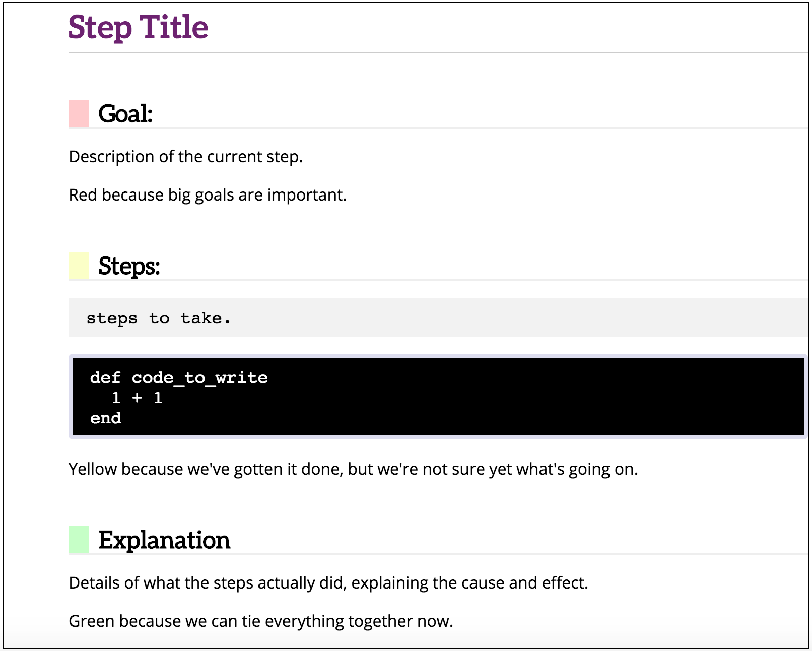
Task: Click the yellow square beside Steps
Action: [79, 266]
